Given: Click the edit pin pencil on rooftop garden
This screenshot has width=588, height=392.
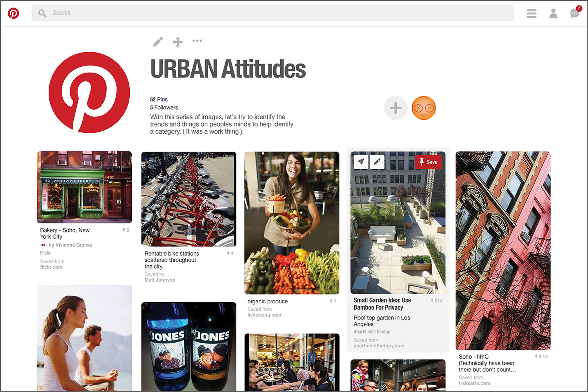Looking at the screenshot, I should 377,162.
